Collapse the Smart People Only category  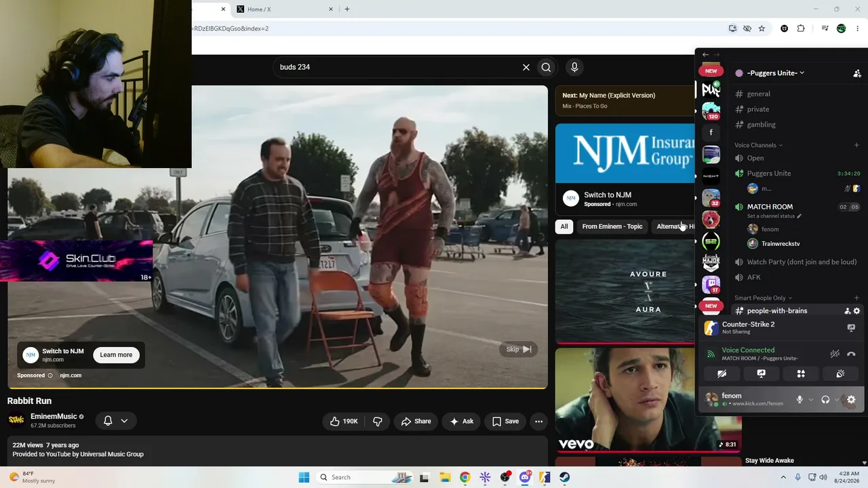[763, 298]
